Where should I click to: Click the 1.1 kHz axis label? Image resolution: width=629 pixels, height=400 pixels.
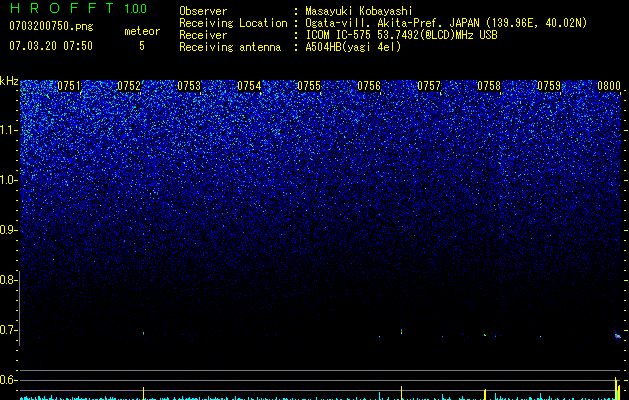click(9, 130)
